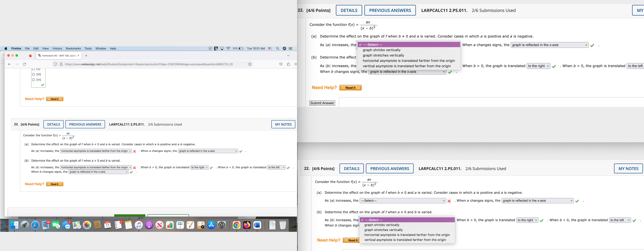Click the padlock icon in the address bar
The image size is (644, 251).
(61, 64)
